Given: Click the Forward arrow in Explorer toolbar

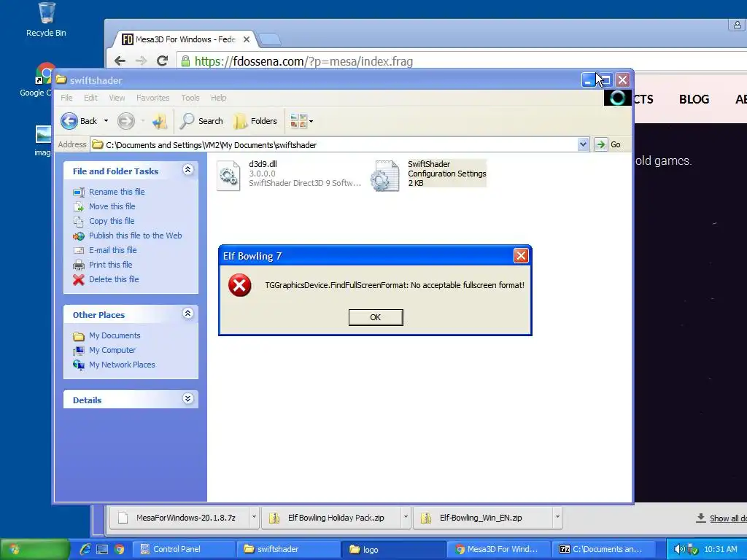Looking at the screenshot, I should [126, 121].
